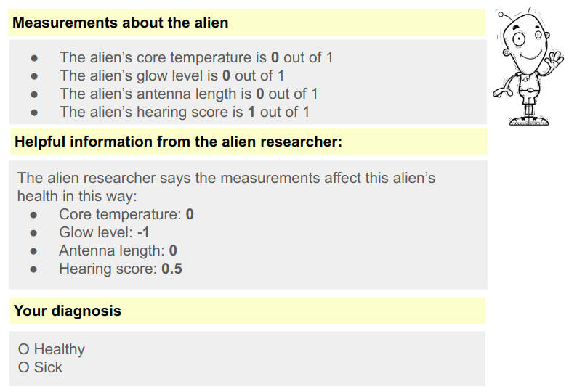This screenshot has height=392, width=569.
Task: Click the "Measurements about the alien" heading
Action: point(121,23)
